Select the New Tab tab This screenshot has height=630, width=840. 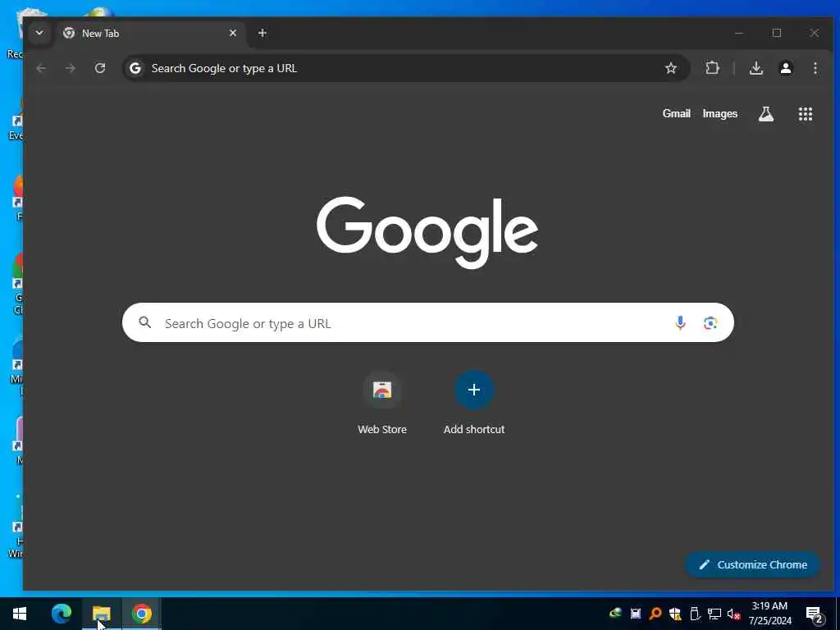click(150, 33)
